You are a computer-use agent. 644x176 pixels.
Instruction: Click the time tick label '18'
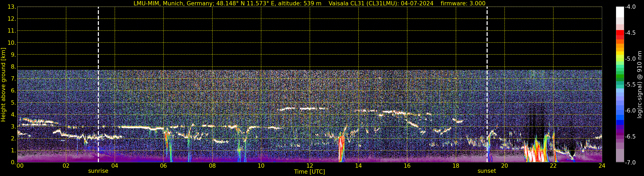point(456,166)
